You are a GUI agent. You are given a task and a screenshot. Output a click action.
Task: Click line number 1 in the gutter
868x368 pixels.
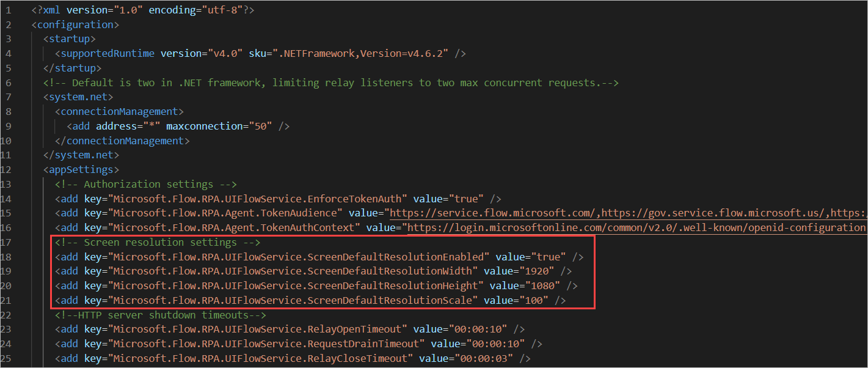pos(8,9)
